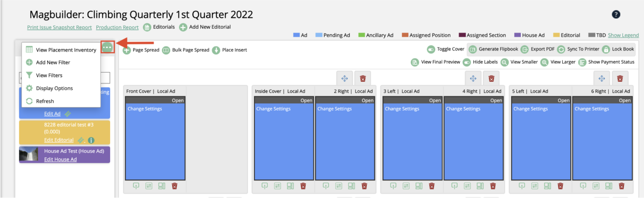644x198 pixels.
Task: Open the help question mark icon
Action: tap(616, 14)
